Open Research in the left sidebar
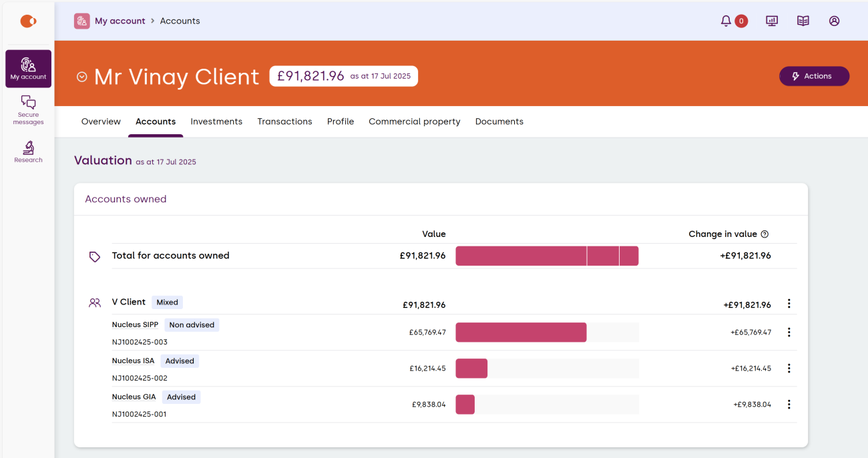 tap(28, 152)
